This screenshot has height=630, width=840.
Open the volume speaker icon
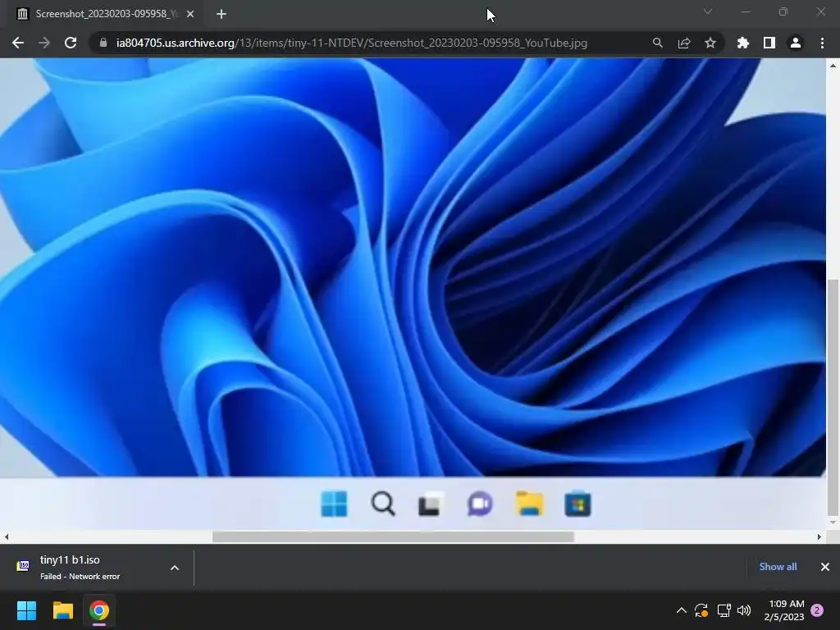click(x=744, y=610)
